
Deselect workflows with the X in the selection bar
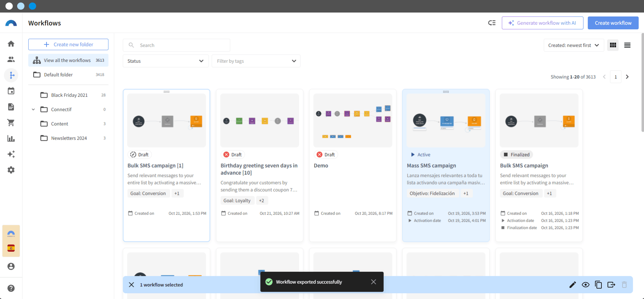131,285
